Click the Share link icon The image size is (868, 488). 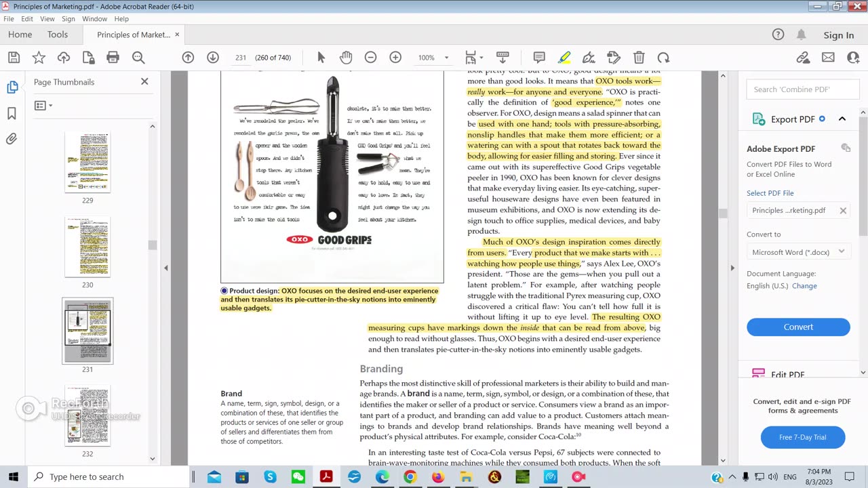(x=803, y=58)
